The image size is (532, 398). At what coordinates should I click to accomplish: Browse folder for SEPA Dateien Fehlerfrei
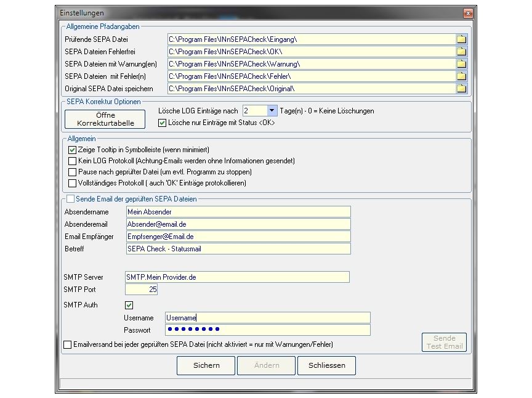point(461,52)
